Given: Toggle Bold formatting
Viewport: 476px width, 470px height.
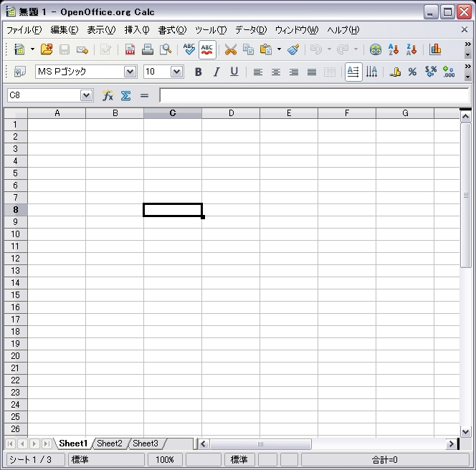Looking at the screenshot, I should click(199, 72).
